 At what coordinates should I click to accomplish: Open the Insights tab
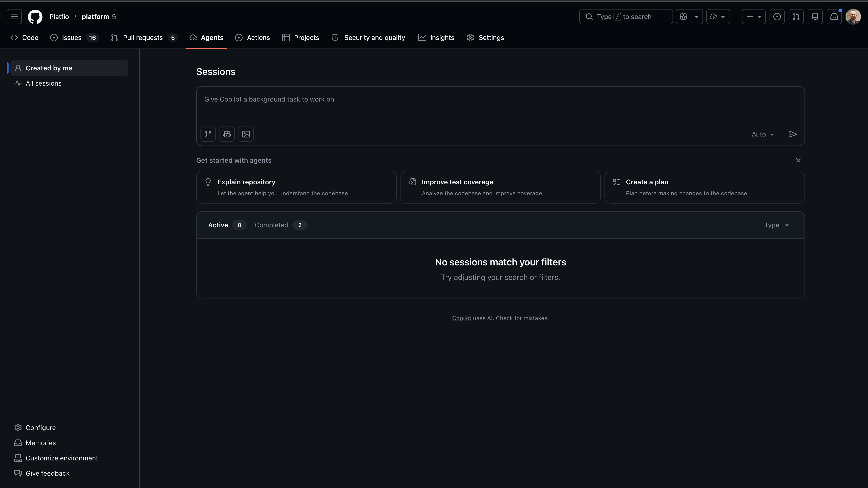(436, 38)
